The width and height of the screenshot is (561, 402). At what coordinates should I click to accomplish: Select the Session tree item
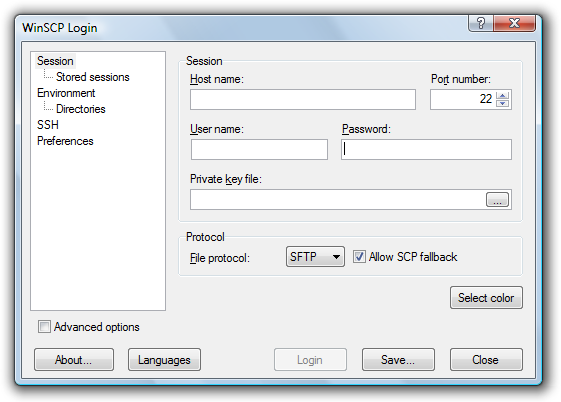click(55, 61)
